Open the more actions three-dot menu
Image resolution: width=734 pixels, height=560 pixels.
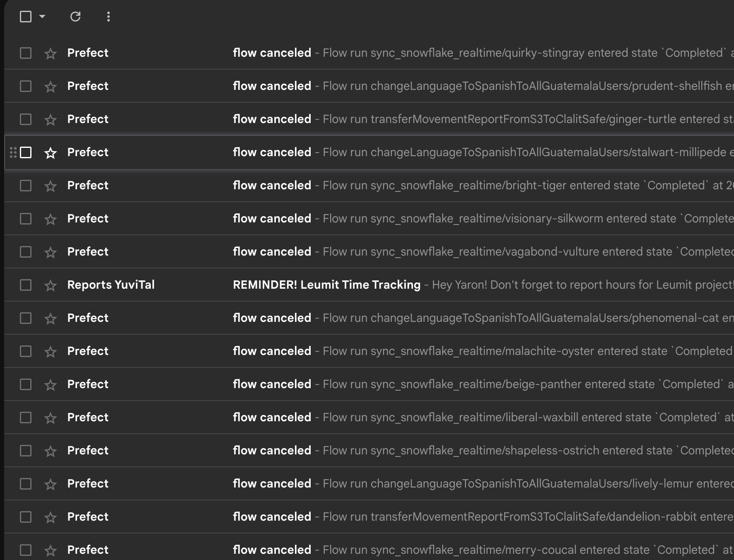point(108,17)
